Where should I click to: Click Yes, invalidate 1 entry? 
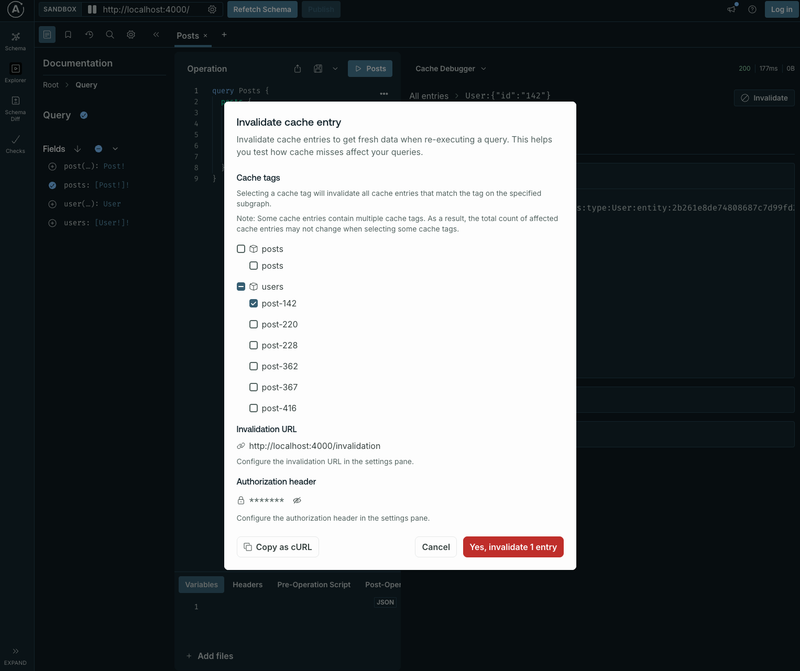pyautogui.click(x=515, y=547)
